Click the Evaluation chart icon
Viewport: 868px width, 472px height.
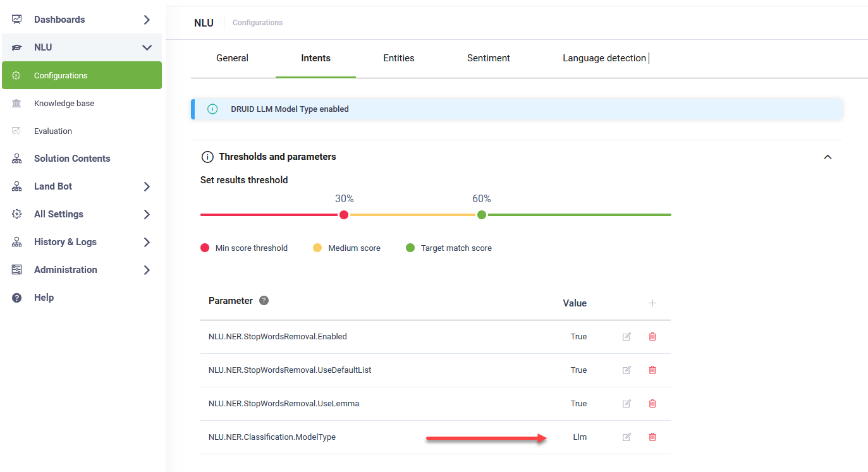point(17,131)
